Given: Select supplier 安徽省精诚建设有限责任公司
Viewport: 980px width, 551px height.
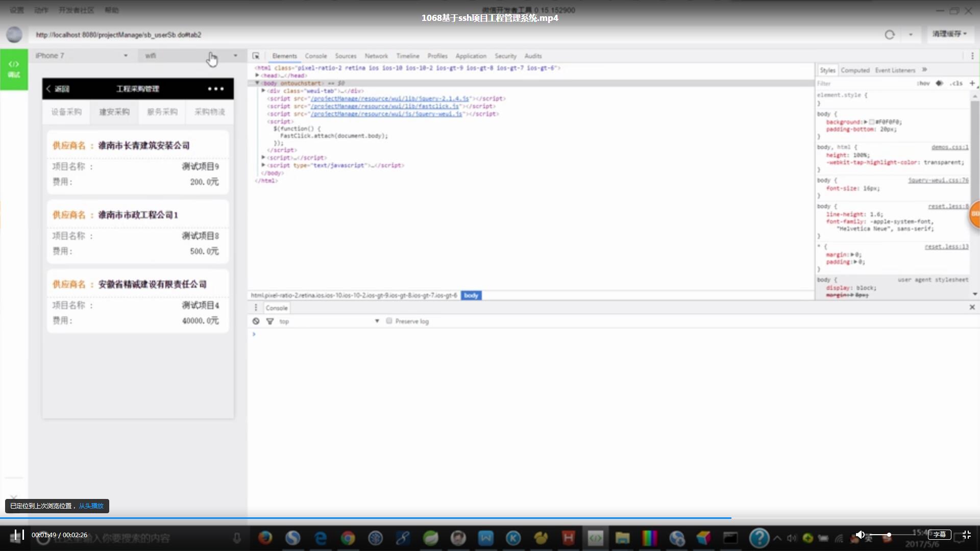Looking at the screenshot, I should (x=153, y=284).
